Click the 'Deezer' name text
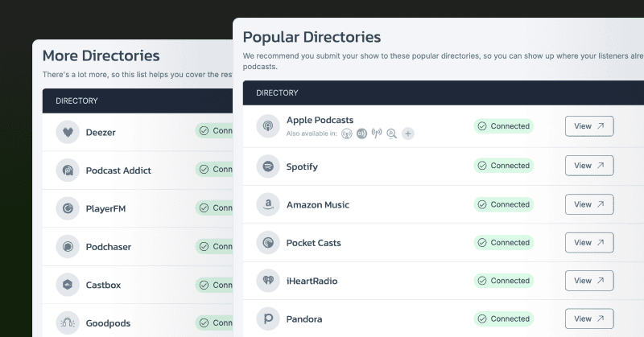This screenshot has width=644, height=337. pyautogui.click(x=101, y=133)
